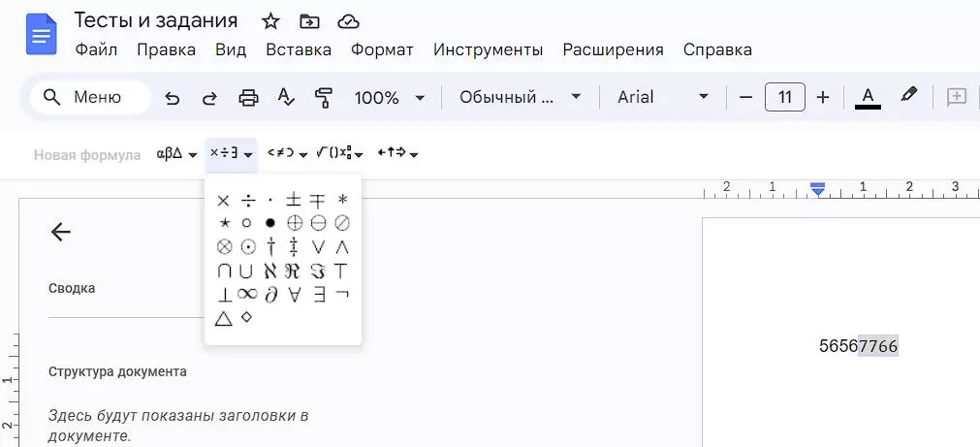Screen dimensions: 980x447
Task: Insert the plus-minus symbol ±
Action: [x=294, y=201]
